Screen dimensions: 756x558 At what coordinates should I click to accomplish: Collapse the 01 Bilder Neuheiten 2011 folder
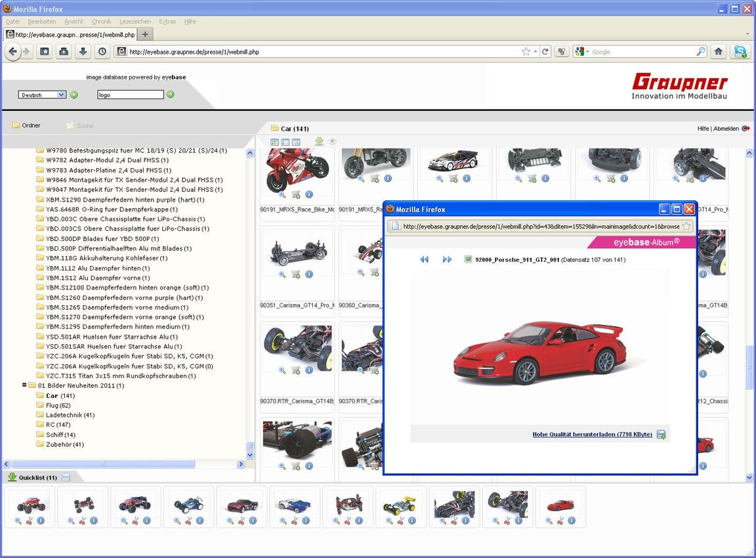pos(24,385)
